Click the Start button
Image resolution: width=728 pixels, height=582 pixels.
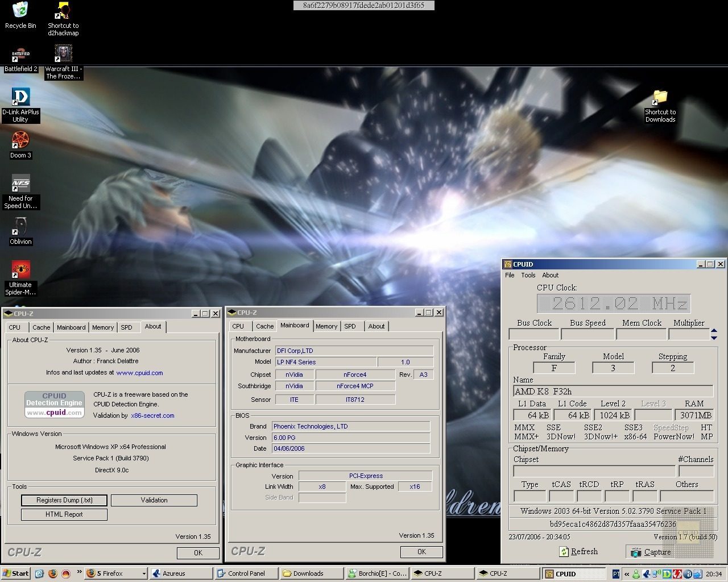click(16, 573)
